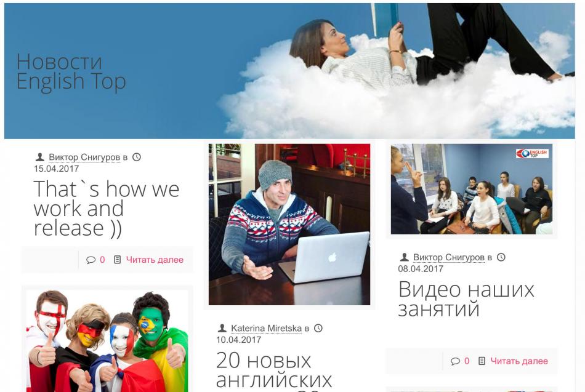
Task: Click Читать далее under Видео наших занятий
Action: tap(519, 361)
